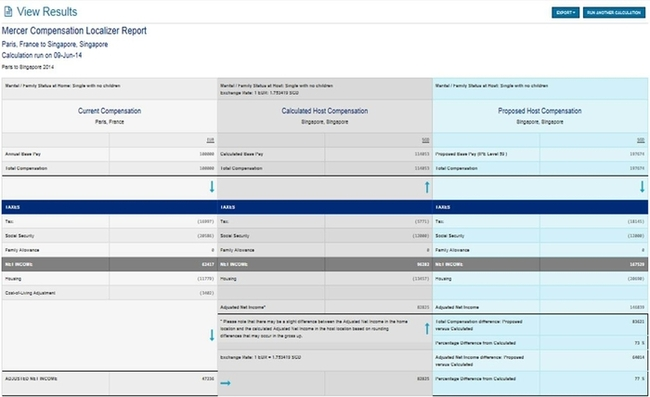Click Adjusted Net Income difference: Proposed versus Calculated
The width and height of the screenshot is (650, 397).
pyautogui.click(x=480, y=361)
